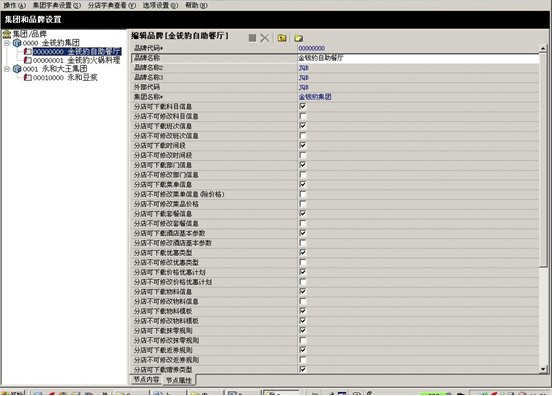This screenshot has height=396, width=552.
Task: Open the 选项设置 menu
Action: 160,6
